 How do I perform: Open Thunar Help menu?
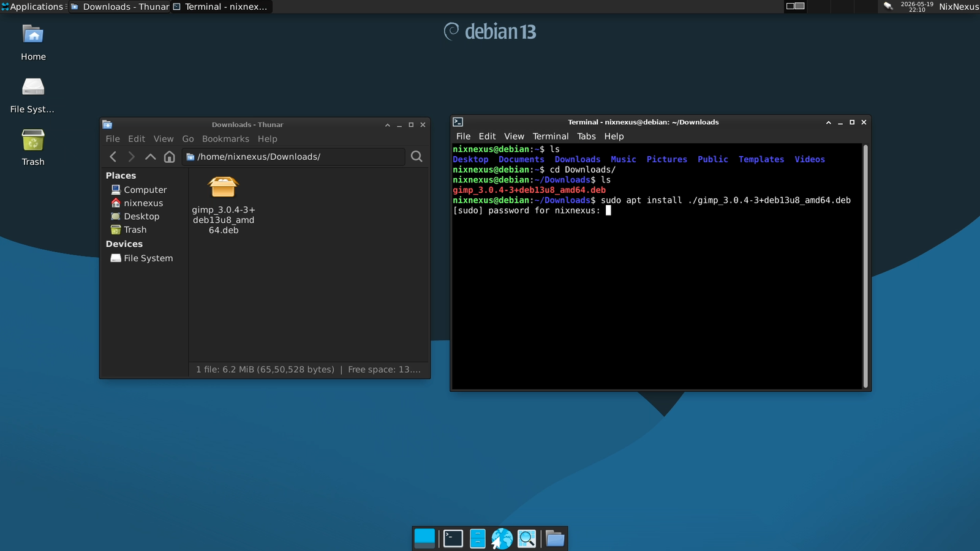[x=268, y=139]
